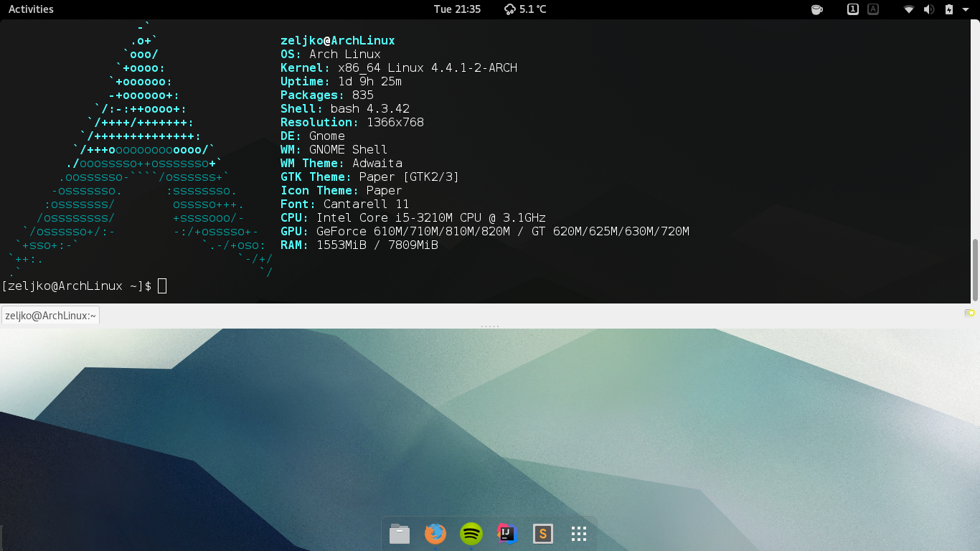
Task: Open Sublime Text from the dock
Action: pos(543,534)
